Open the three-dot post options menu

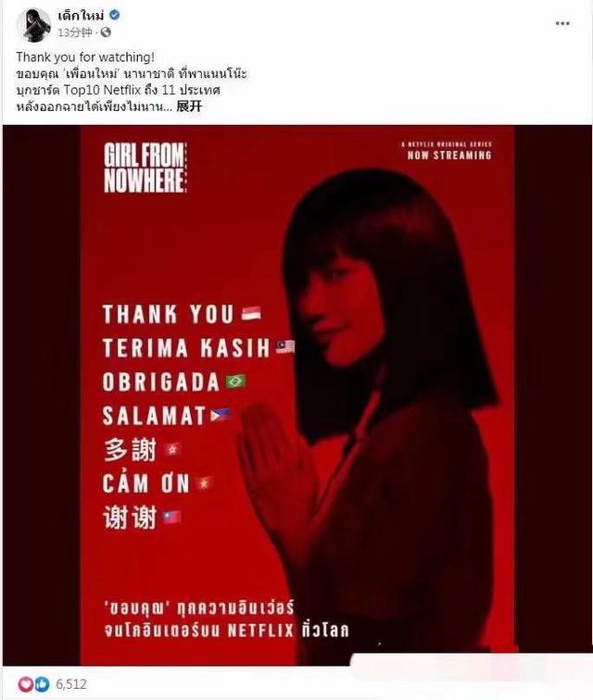562,24
